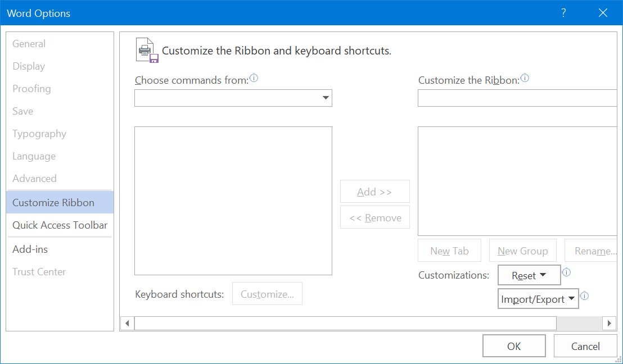
Task: Expand the Reset dropdown button
Action: click(529, 275)
